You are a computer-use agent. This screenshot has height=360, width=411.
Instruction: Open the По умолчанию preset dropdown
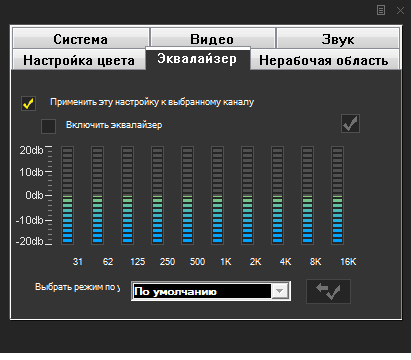click(x=211, y=291)
